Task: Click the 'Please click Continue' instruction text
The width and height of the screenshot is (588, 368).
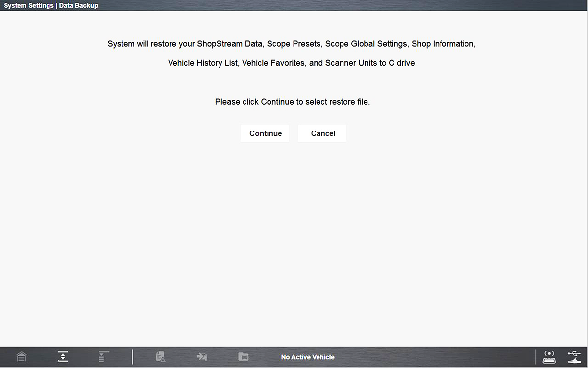Action: pos(292,102)
